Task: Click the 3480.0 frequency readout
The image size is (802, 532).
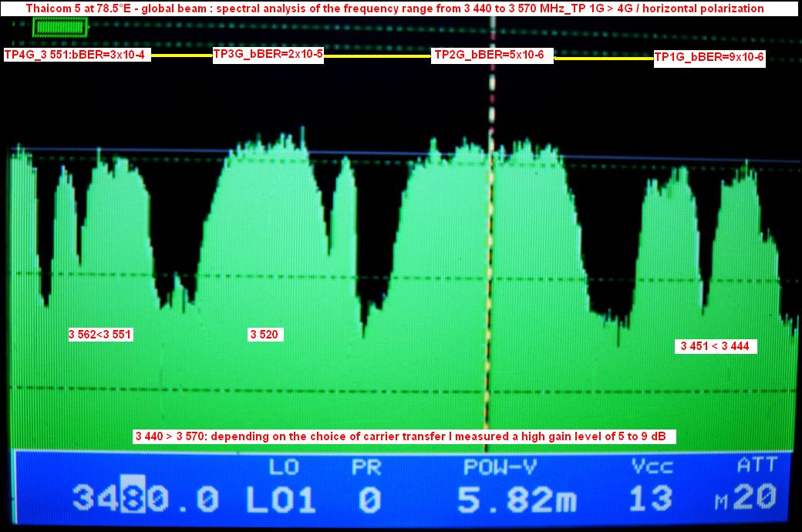Action: click(146, 499)
